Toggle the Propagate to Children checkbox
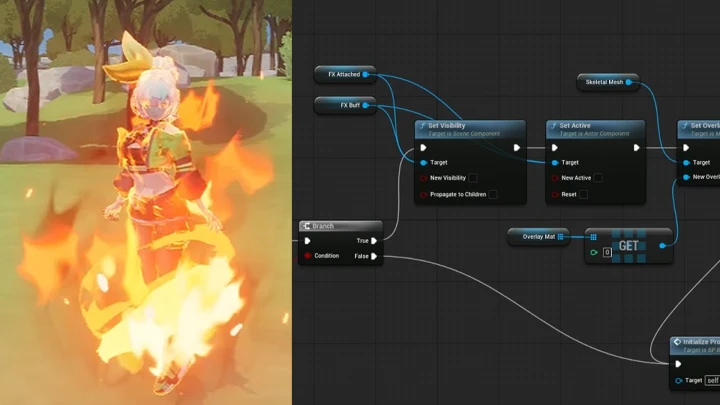 coord(493,195)
